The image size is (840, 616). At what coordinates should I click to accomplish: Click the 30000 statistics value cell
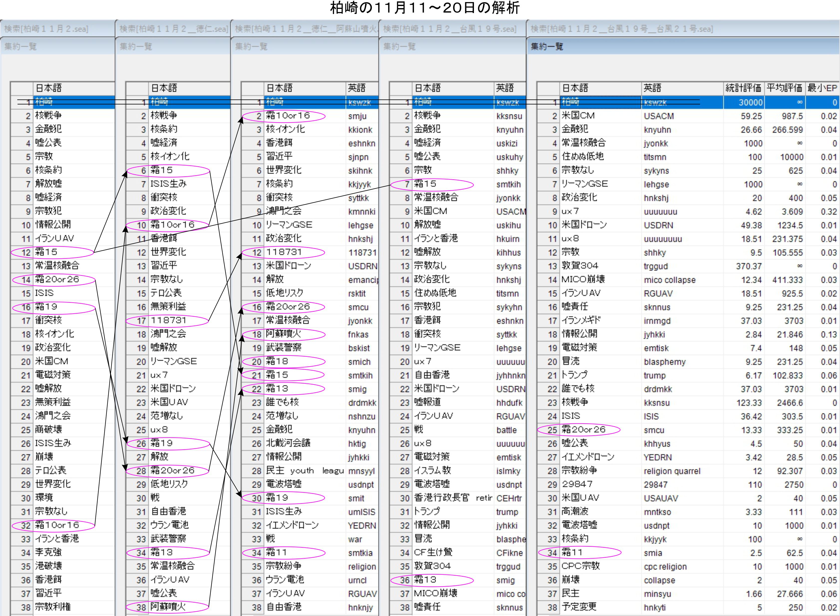click(x=750, y=103)
